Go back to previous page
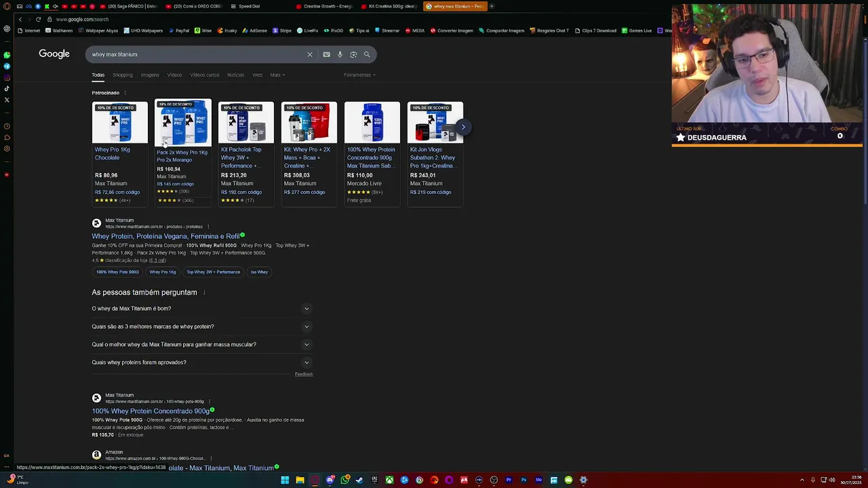Screen dimensions: 868x488 tap(20, 19)
